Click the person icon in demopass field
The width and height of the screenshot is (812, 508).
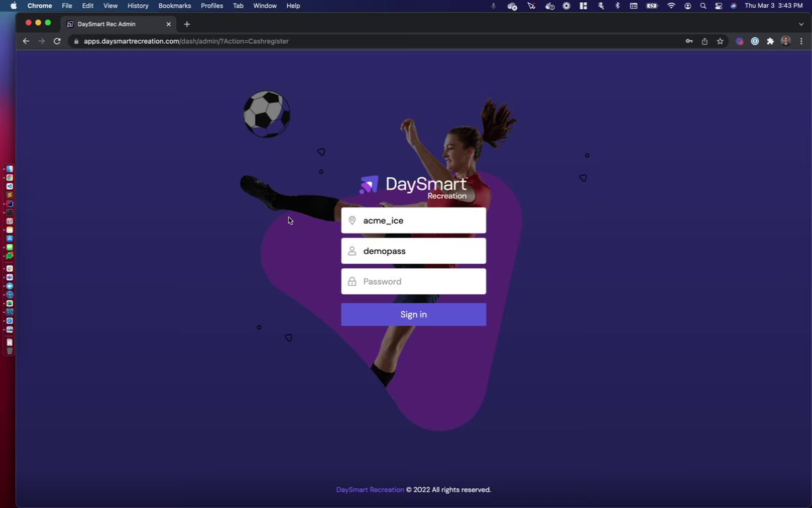click(352, 251)
